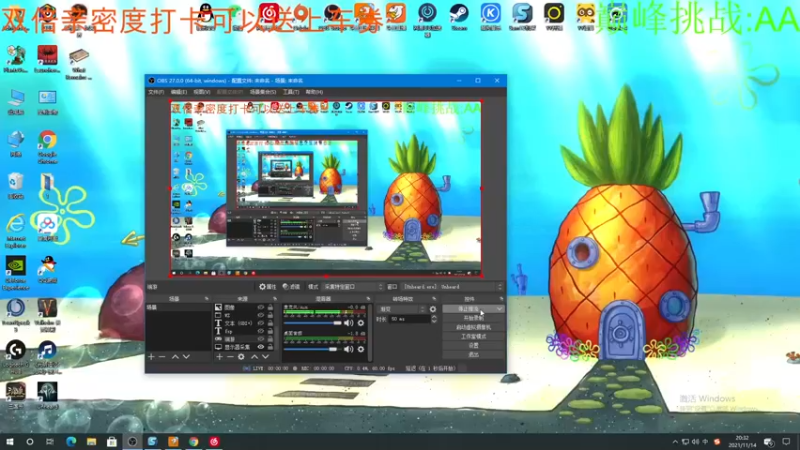Mute the first mixer channel speaker icon
This screenshot has height=450, width=800.
click(x=348, y=323)
